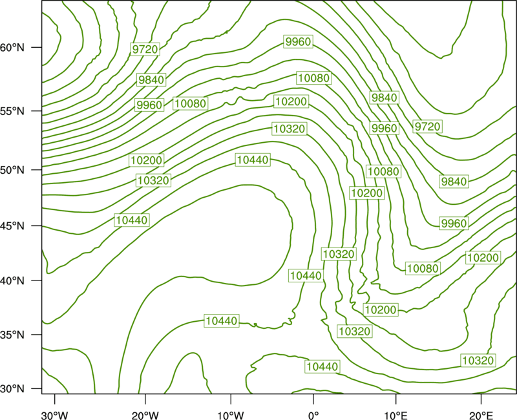Click the 50°N latitude axis label

(12, 170)
